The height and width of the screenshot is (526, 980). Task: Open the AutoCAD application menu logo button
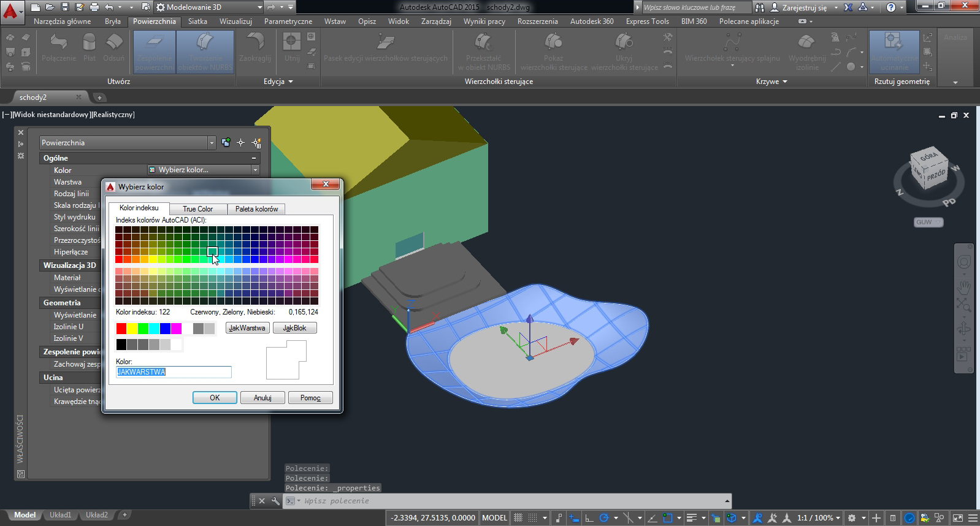pos(11,10)
